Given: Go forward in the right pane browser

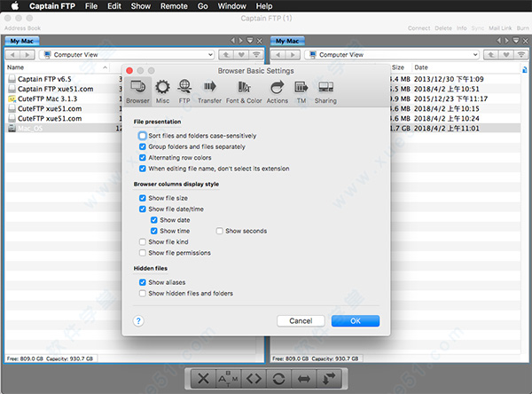Looking at the screenshot, I should coord(293,55).
